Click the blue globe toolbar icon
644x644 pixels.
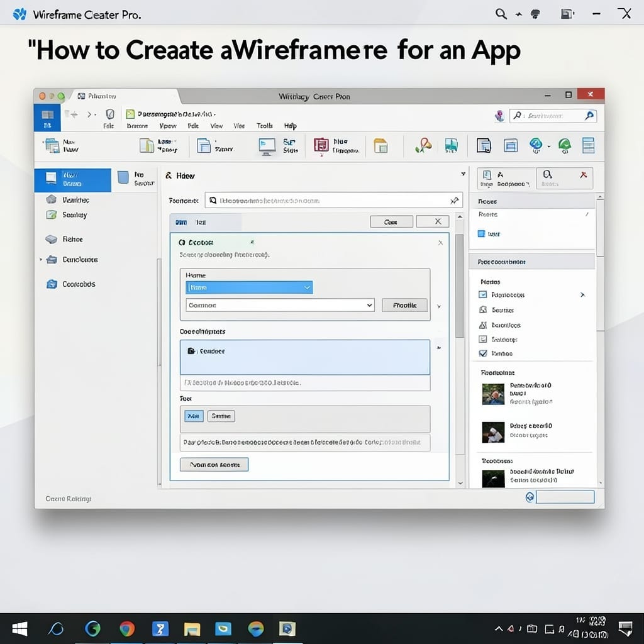(536, 145)
